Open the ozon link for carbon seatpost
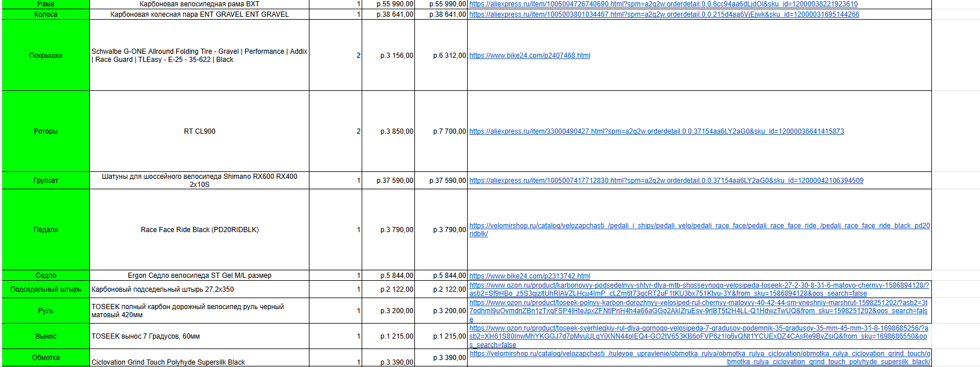The height and width of the screenshot is (367, 980). pyautogui.click(x=699, y=289)
